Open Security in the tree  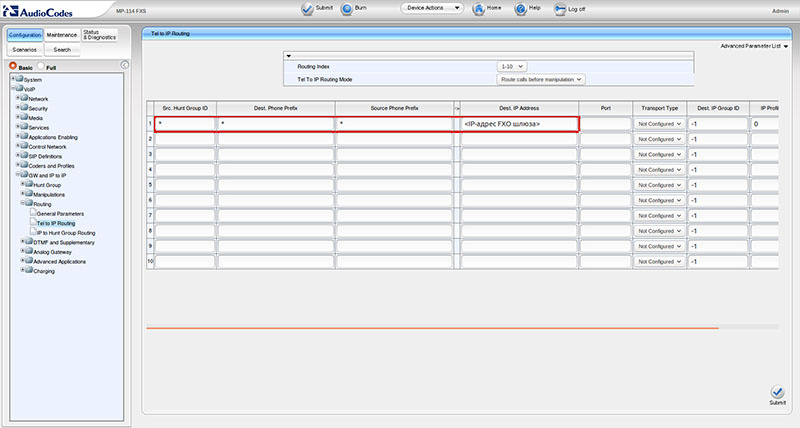pyautogui.click(x=38, y=109)
